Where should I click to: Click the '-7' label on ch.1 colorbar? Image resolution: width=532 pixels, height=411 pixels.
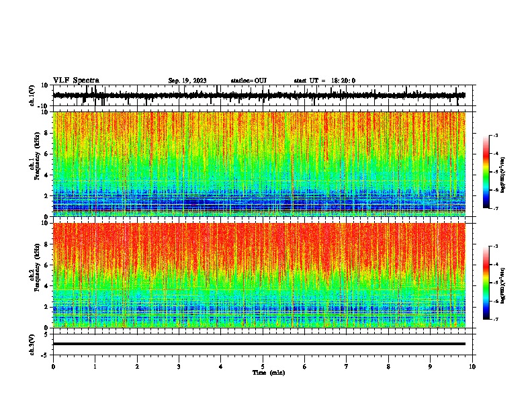click(x=495, y=208)
